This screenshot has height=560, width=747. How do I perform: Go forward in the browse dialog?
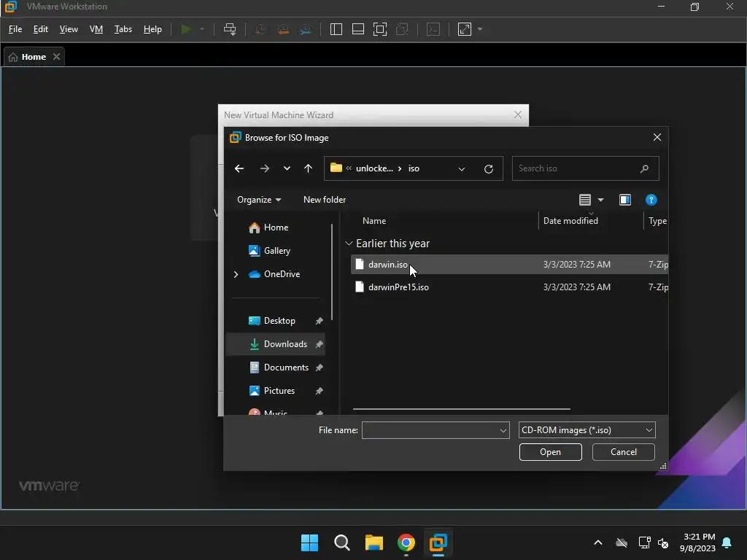[264, 168]
